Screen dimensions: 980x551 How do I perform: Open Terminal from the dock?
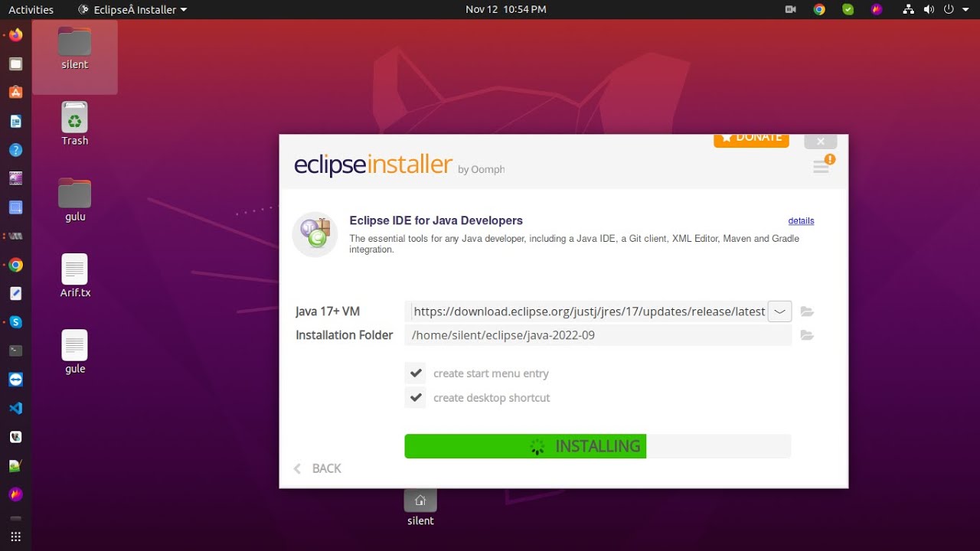click(15, 350)
